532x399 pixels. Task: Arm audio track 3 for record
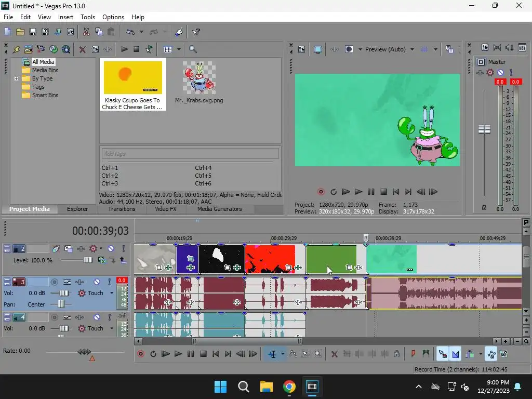click(54, 282)
